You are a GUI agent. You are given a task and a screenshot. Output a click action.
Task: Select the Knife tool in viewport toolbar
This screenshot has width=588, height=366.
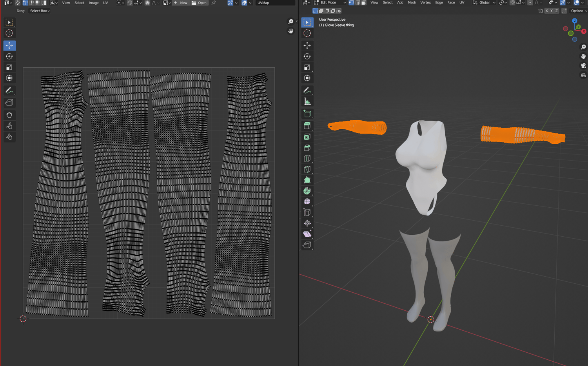pyautogui.click(x=307, y=169)
